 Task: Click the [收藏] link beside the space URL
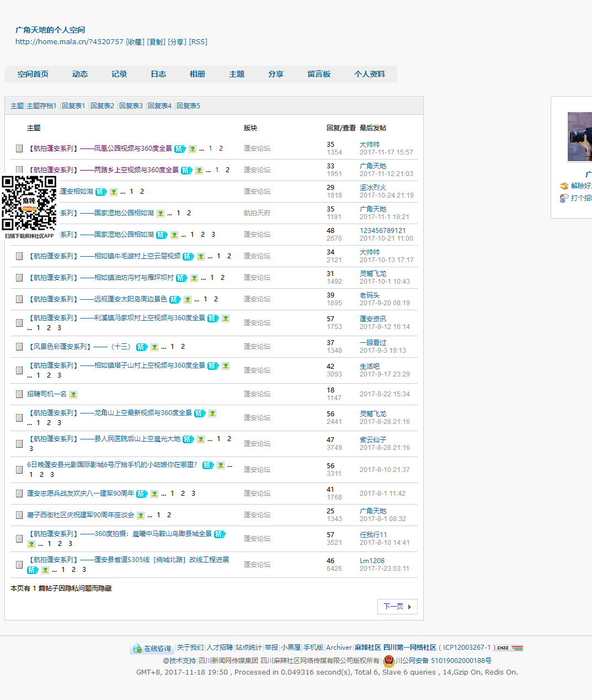[x=135, y=42]
